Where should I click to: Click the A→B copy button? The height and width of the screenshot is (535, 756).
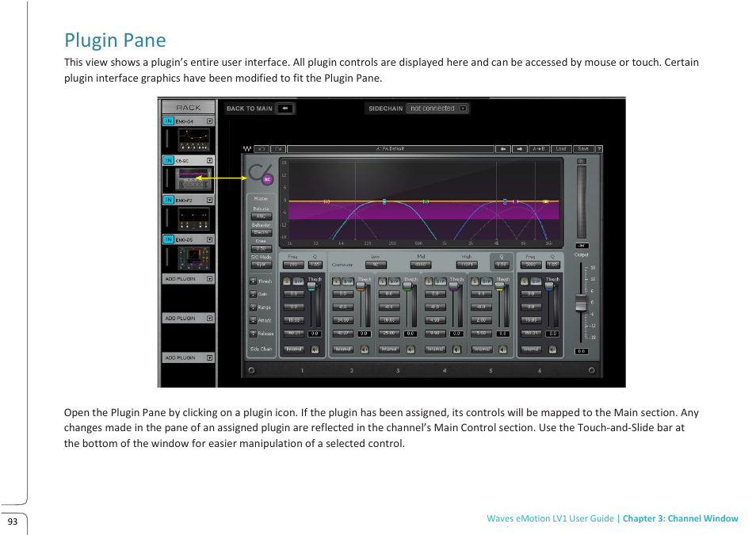(x=538, y=149)
